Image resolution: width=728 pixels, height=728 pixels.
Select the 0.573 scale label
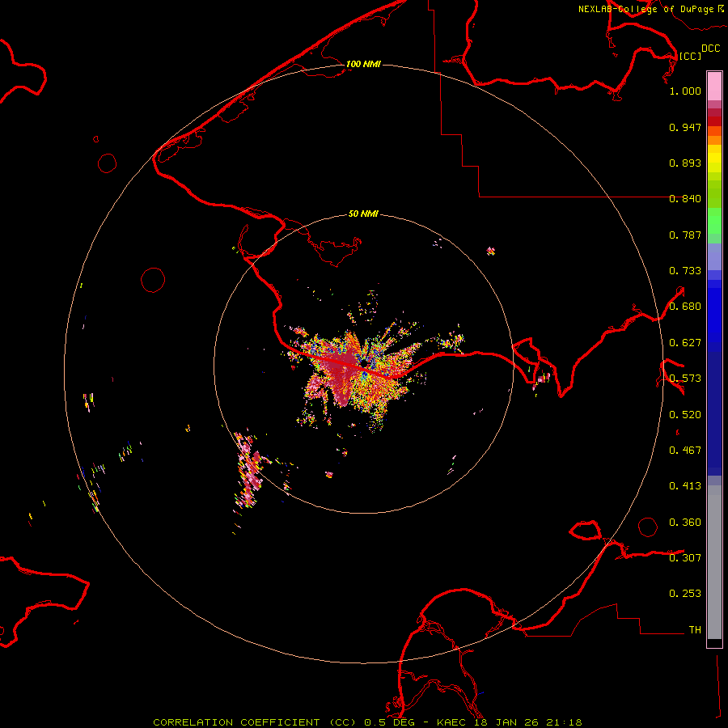684,379
